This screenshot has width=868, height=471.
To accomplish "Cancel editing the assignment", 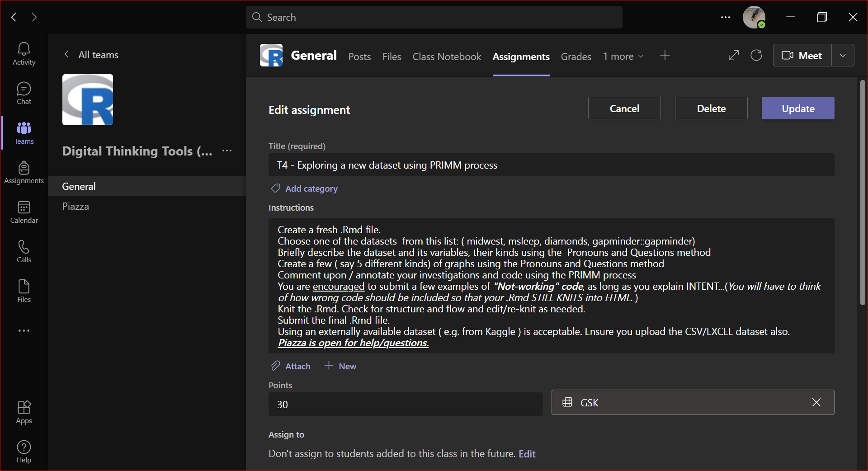I will tap(624, 108).
